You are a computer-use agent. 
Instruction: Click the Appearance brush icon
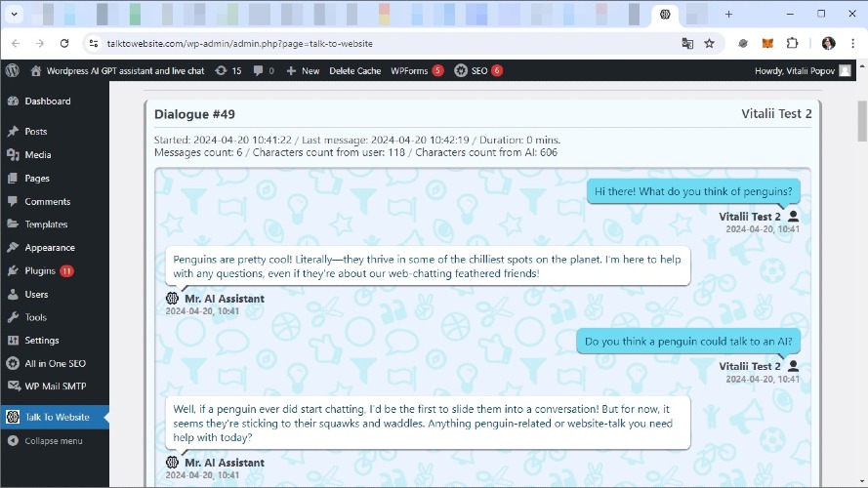pos(13,247)
